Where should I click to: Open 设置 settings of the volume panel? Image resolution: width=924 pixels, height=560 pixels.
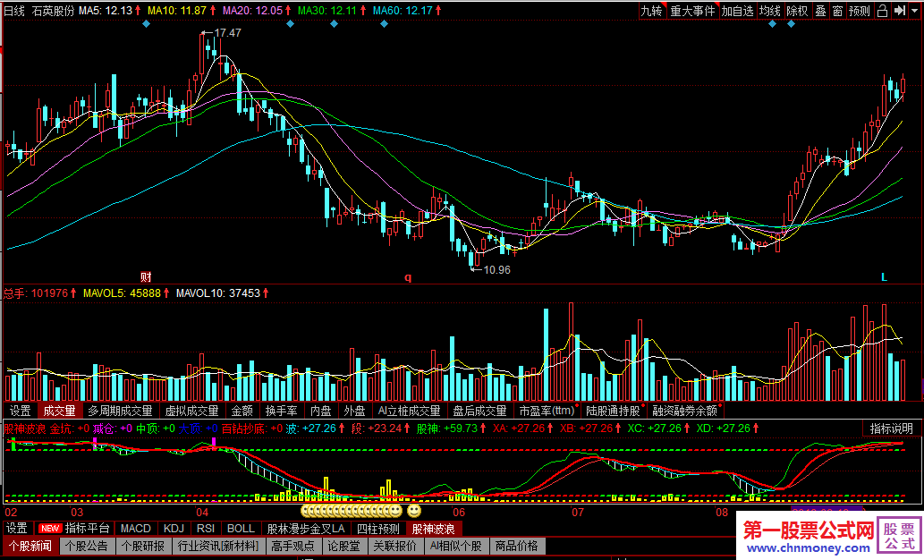tap(21, 411)
